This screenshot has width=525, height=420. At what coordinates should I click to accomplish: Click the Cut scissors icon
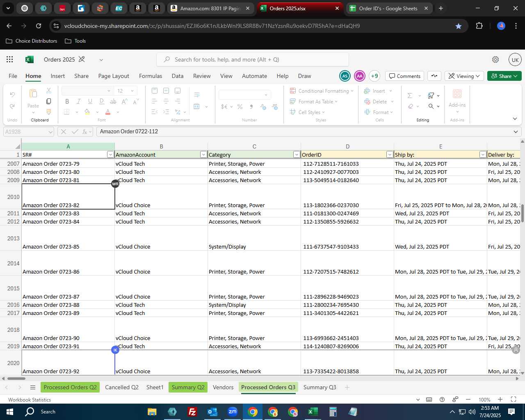coord(49,90)
